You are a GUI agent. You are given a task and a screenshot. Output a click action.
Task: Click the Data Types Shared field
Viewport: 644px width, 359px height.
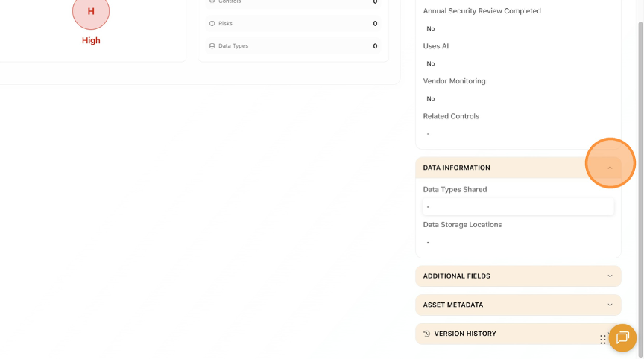pos(518,206)
